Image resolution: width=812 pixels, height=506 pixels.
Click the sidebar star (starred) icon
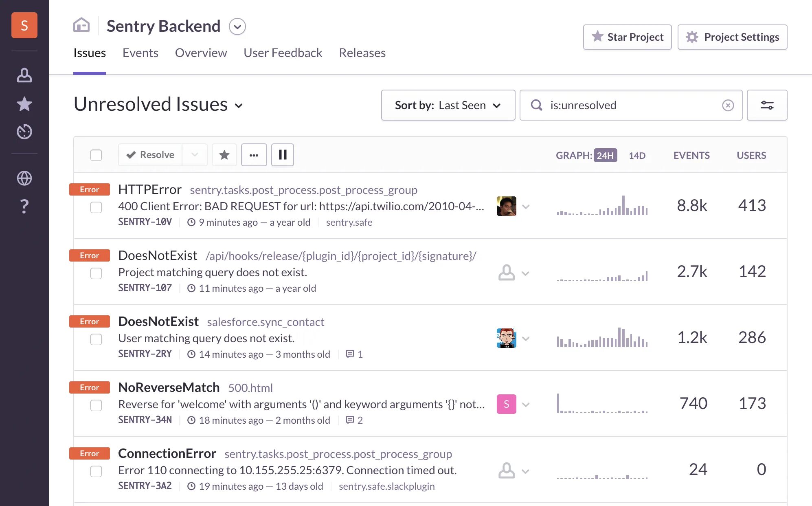pos(24,104)
